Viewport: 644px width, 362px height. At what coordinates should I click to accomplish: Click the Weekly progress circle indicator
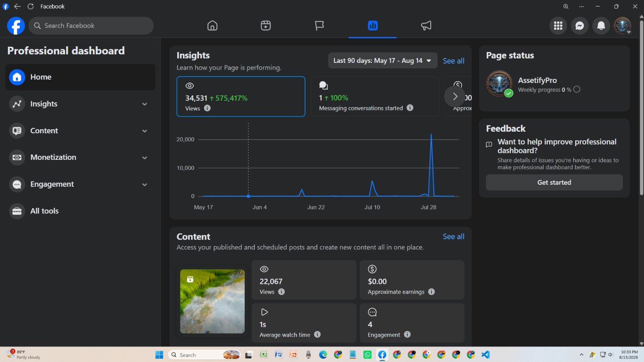(577, 89)
